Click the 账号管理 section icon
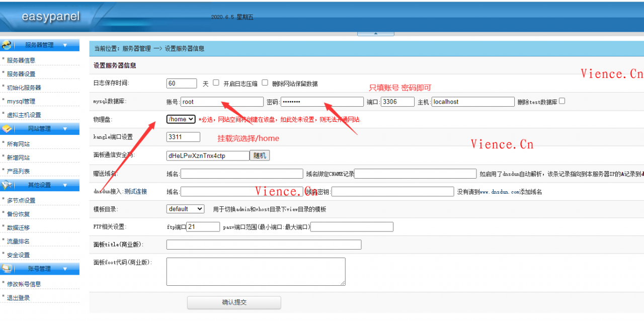This screenshot has height=321, width=644. click(7, 269)
